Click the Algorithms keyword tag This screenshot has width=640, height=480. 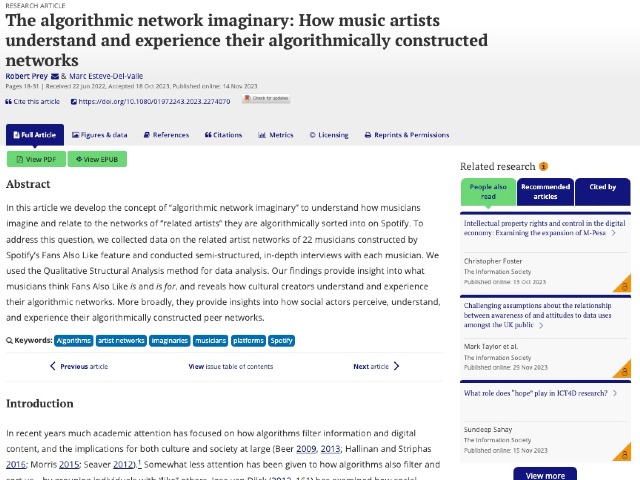tap(73, 340)
